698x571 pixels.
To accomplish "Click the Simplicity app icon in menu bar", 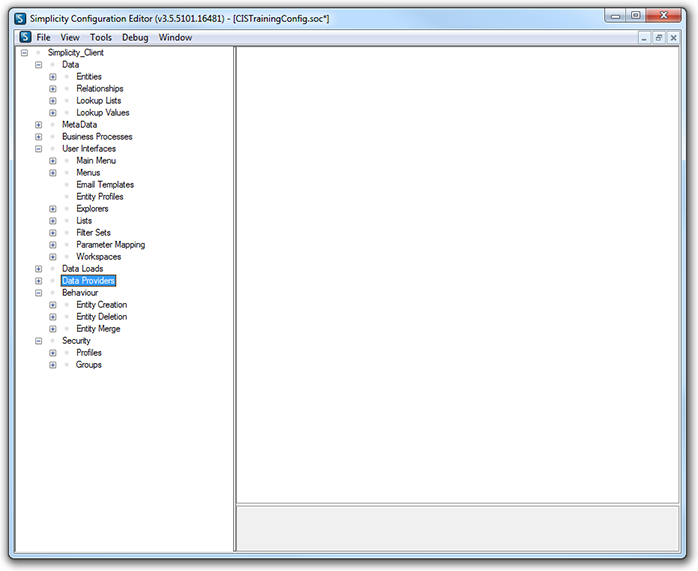I will (x=24, y=37).
